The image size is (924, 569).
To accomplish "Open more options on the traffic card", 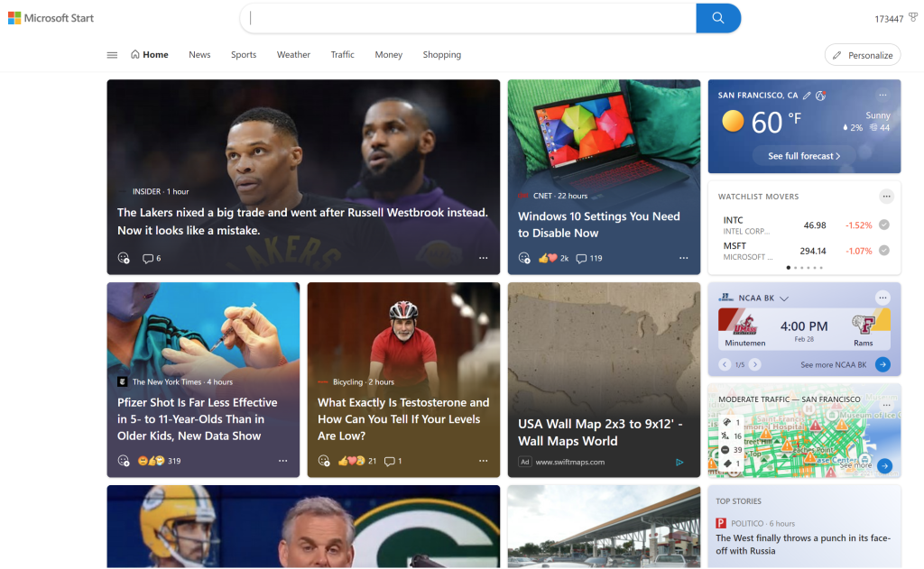I will tap(886, 405).
